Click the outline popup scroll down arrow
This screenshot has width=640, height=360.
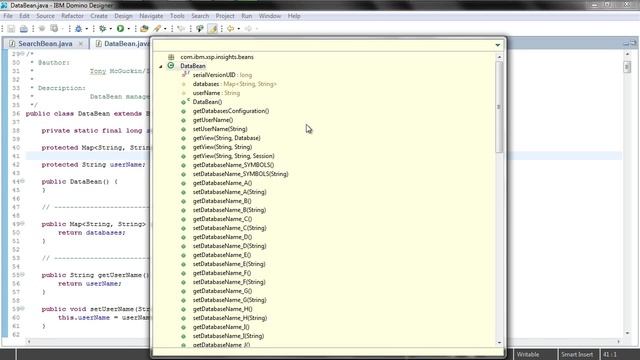coord(499,343)
